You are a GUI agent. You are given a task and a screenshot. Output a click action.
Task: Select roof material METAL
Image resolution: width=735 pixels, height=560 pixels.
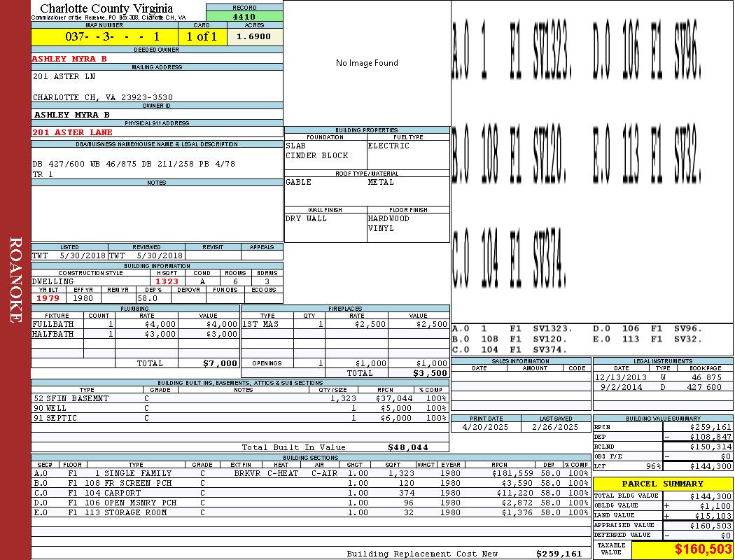point(381,182)
